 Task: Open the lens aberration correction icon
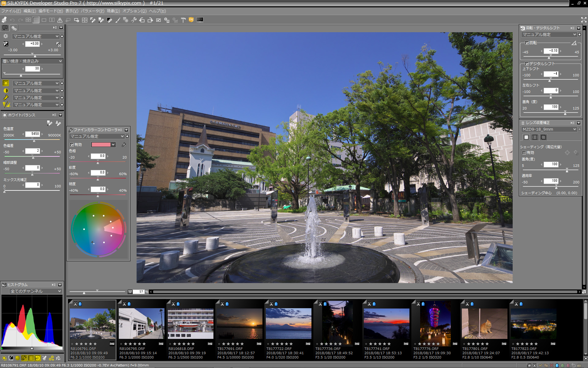(x=31, y=358)
